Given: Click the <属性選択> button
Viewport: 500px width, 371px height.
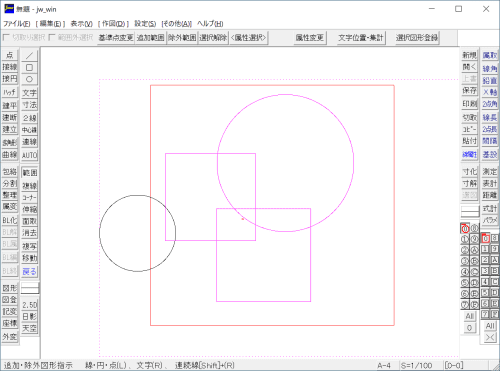Looking at the screenshot, I should point(249,38).
